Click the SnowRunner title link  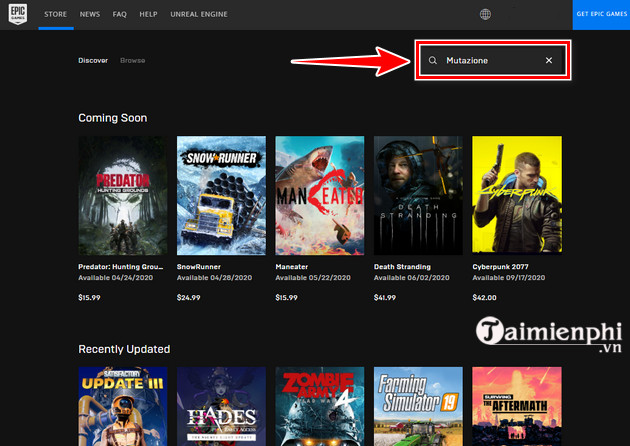(x=198, y=267)
